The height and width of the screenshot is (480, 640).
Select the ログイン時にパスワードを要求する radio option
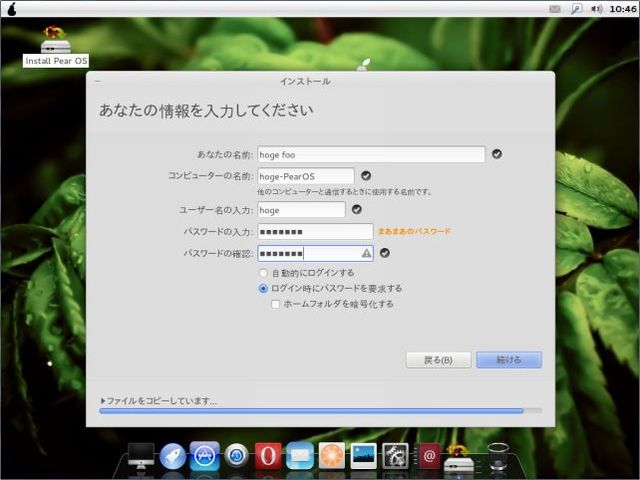(263, 288)
